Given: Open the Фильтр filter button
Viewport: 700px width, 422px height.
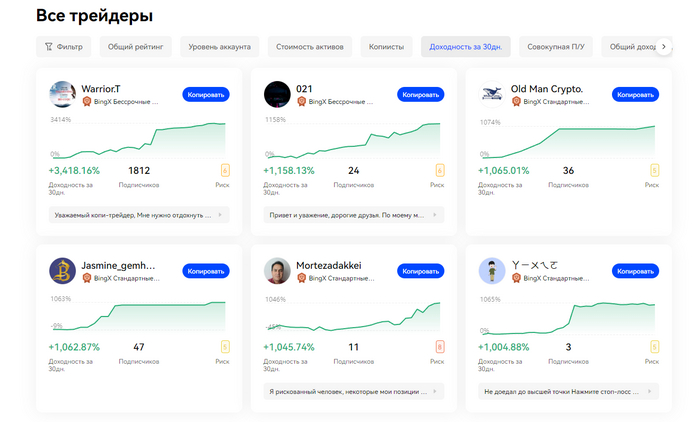Looking at the screenshot, I should (x=64, y=47).
